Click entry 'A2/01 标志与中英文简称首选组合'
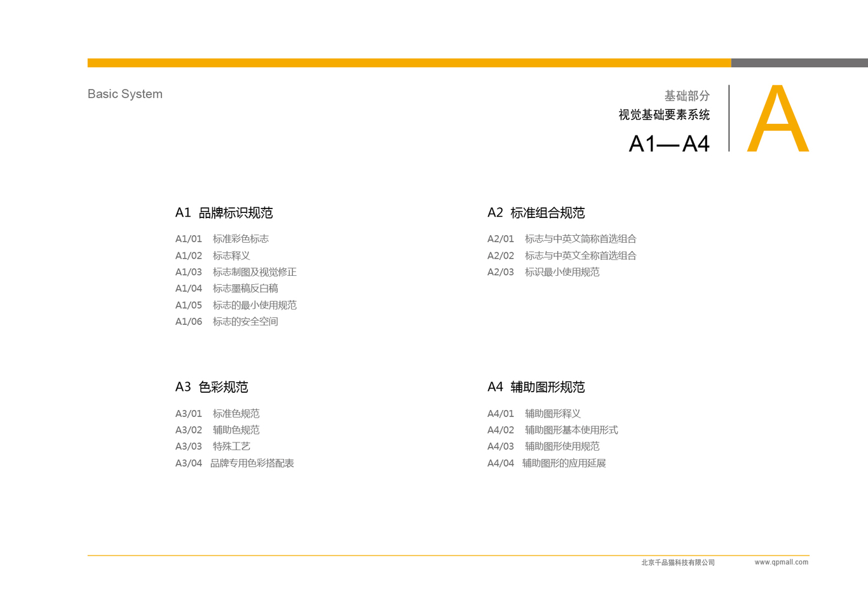The width and height of the screenshot is (868, 614). pos(562,239)
